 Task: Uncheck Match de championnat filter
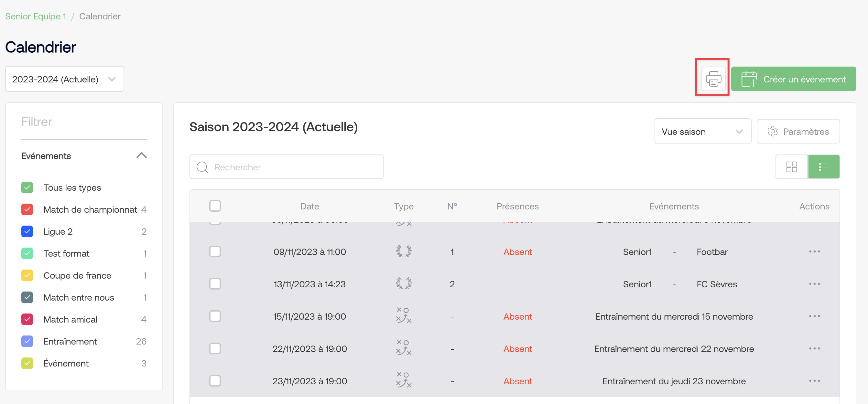tap(27, 209)
